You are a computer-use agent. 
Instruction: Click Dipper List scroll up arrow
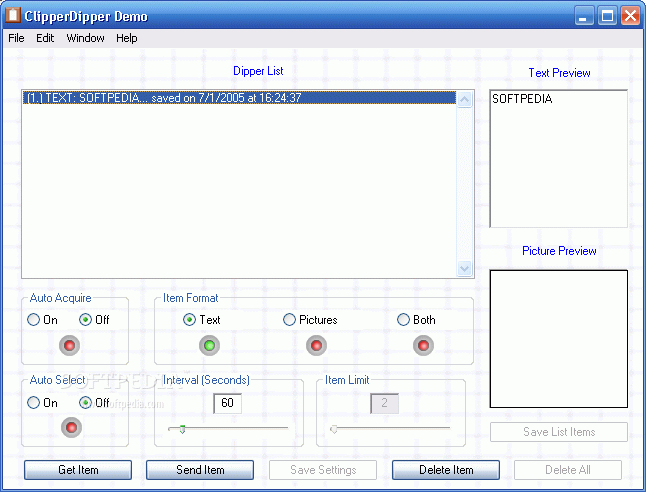tap(464, 100)
